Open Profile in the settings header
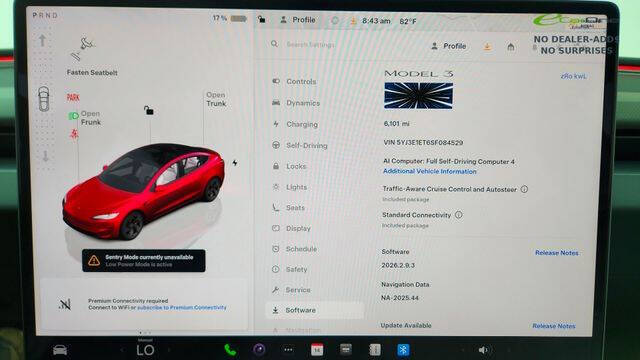Viewport: 640px width, 360px height. (x=449, y=46)
